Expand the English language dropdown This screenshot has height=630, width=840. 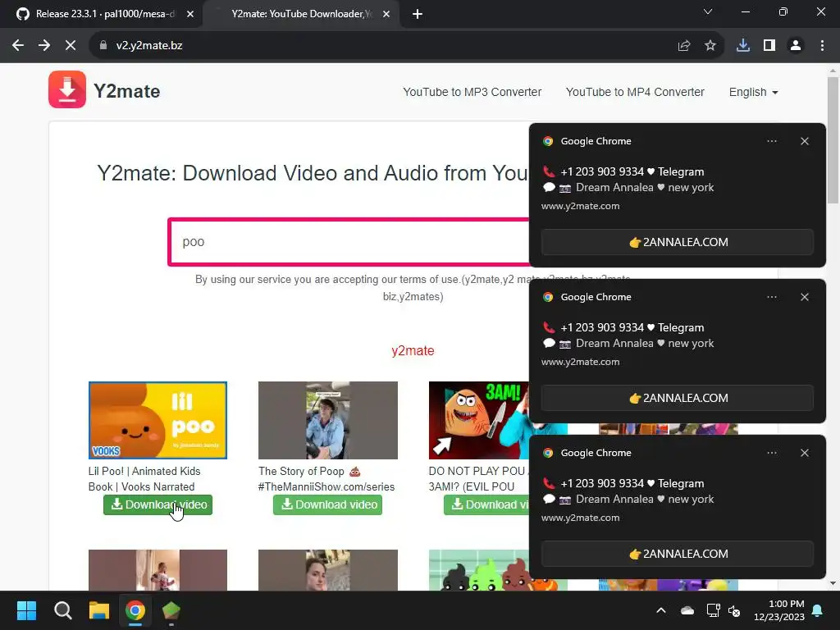(x=753, y=92)
